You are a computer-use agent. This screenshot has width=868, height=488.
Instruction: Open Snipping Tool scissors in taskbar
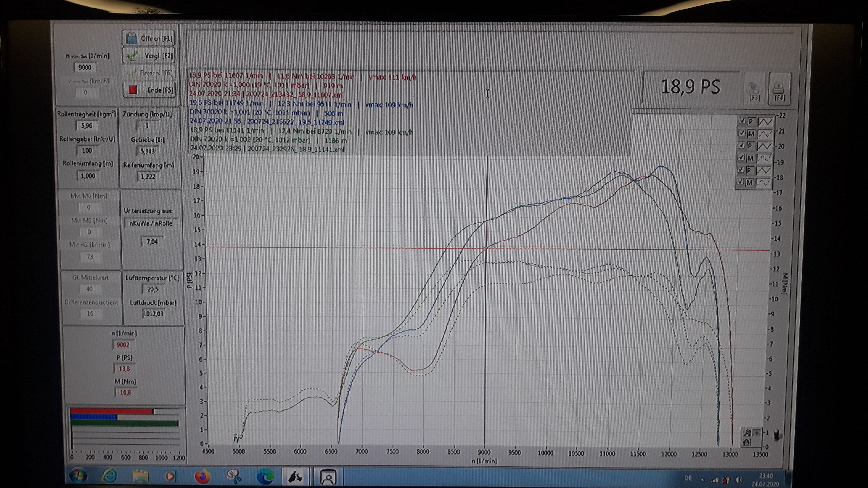(x=234, y=477)
